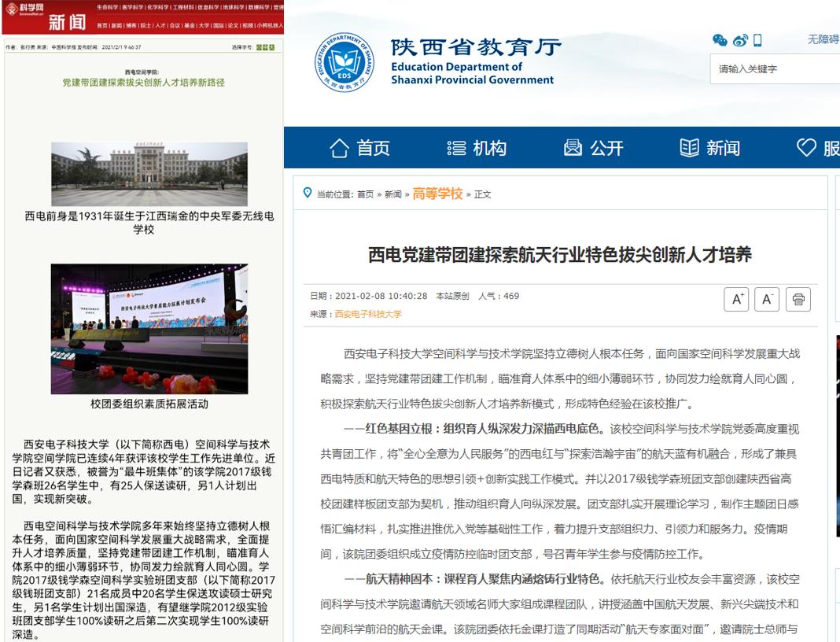840x642 pixels.
Task: Focus the 请输入关键字 search field
Action: click(x=775, y=69)
